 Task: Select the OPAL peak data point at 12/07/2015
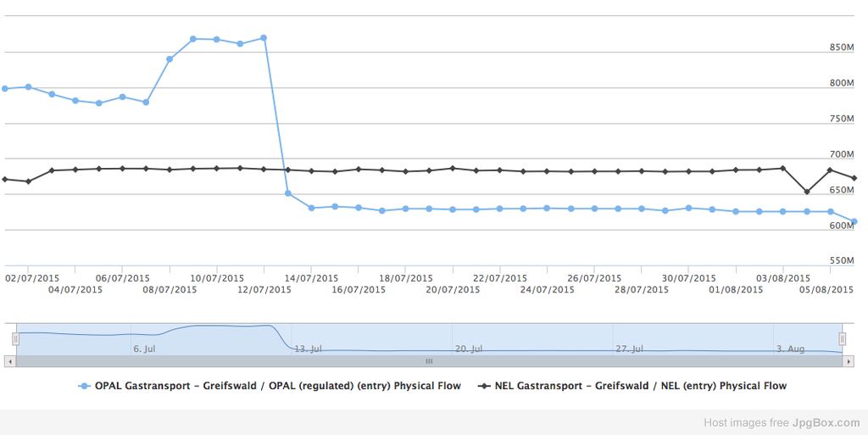[264, 38]
